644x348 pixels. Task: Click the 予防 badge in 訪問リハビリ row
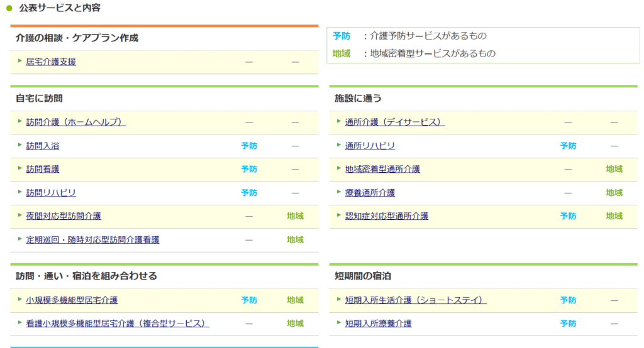coord(249,193)
